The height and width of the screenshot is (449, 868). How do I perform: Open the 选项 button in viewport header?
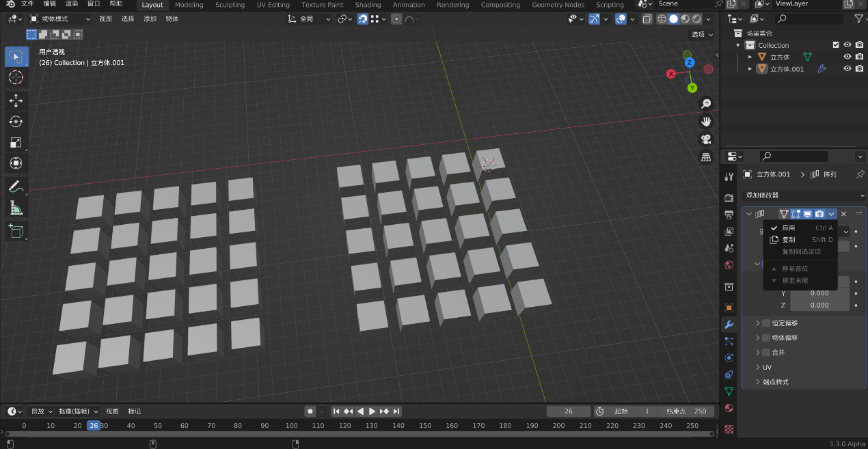click(x=701, y=34)
